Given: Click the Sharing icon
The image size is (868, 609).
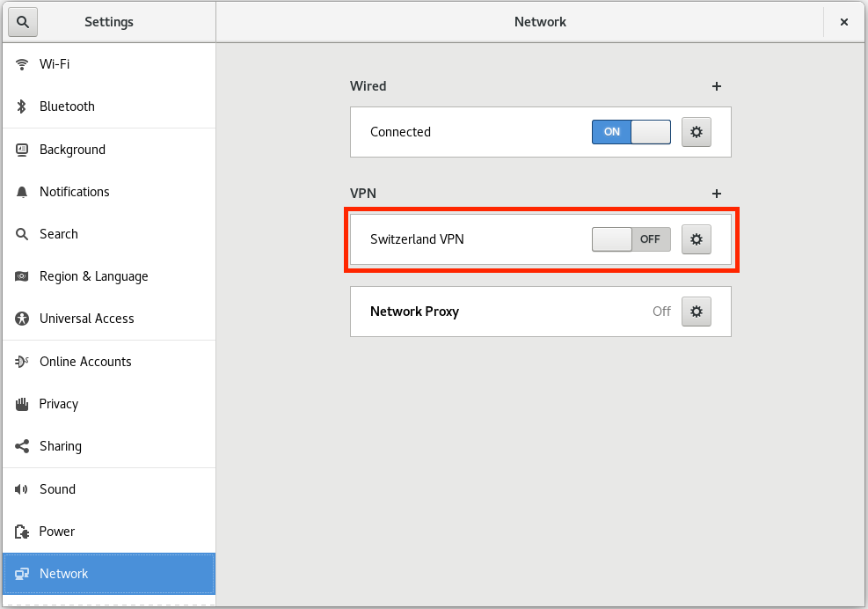Looking at the screenshot, I should tap(22, 447).
